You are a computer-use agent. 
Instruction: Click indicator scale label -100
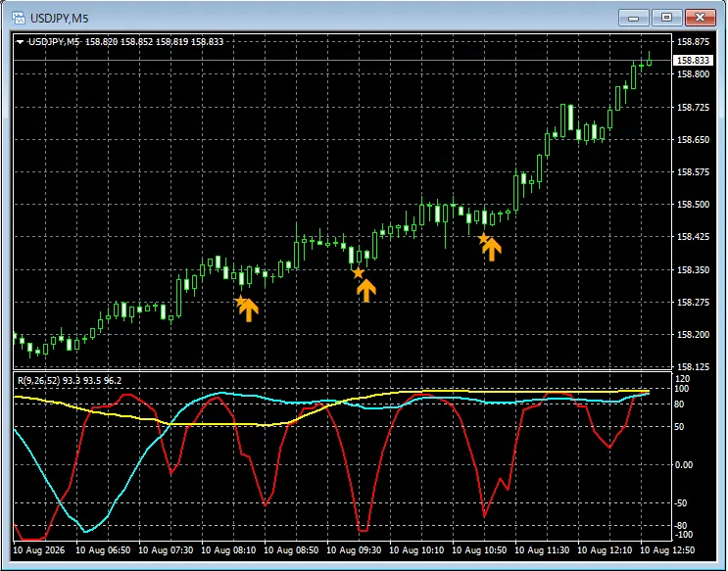pyautogui.click(x=683, y=535)
